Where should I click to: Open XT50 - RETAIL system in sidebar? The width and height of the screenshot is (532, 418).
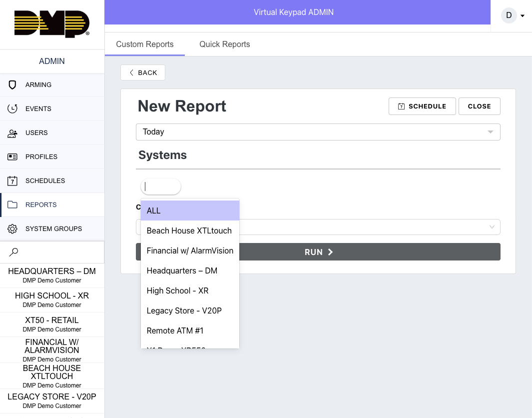pyautogui.click(x=52, y=324)
